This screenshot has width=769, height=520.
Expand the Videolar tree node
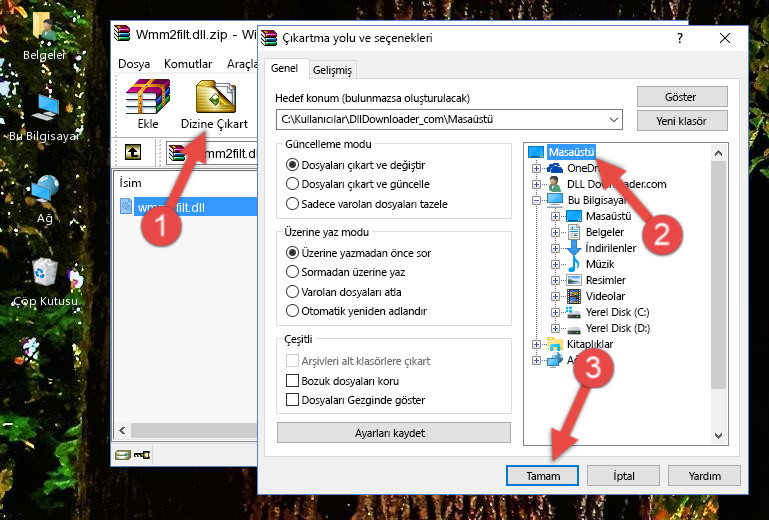tap(555, 296)
